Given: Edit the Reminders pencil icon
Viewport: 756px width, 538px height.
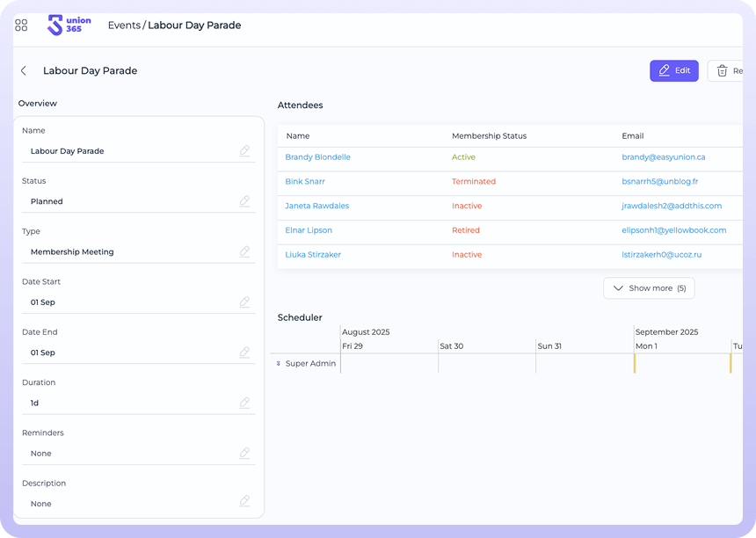Looking at the screenshot, I should (244, 454).
